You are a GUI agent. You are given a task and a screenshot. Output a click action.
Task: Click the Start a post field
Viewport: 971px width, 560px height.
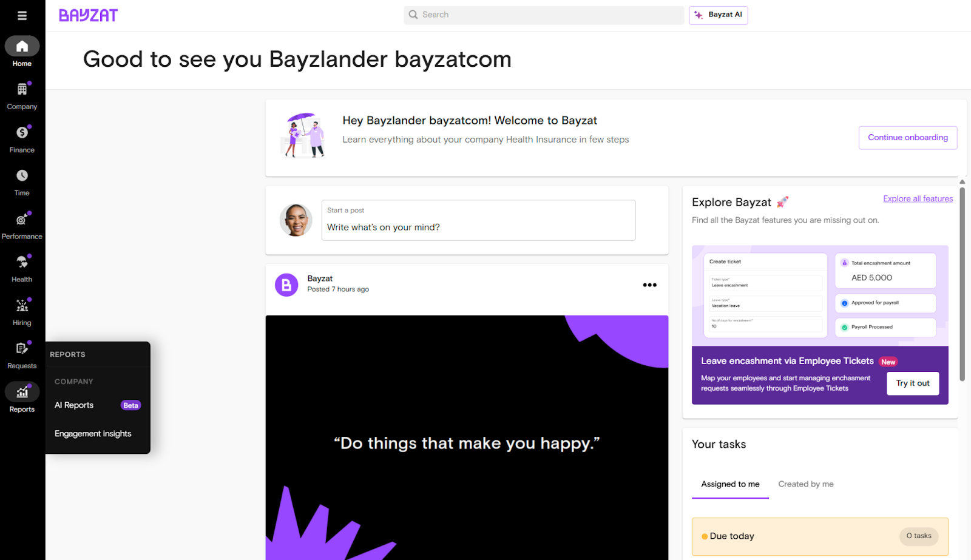pyautogui.click(x=478, y=220)
